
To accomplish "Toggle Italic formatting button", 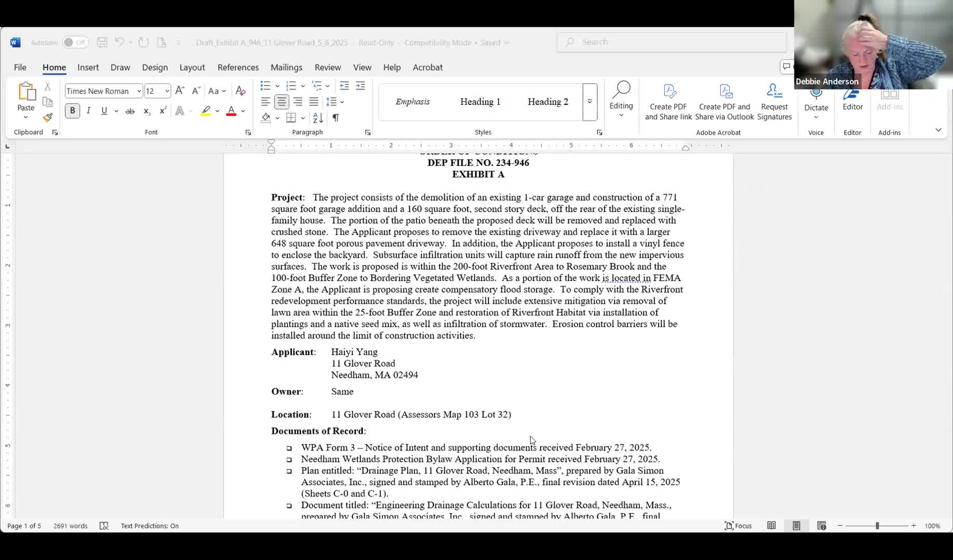I will click(x=89, y=111).
